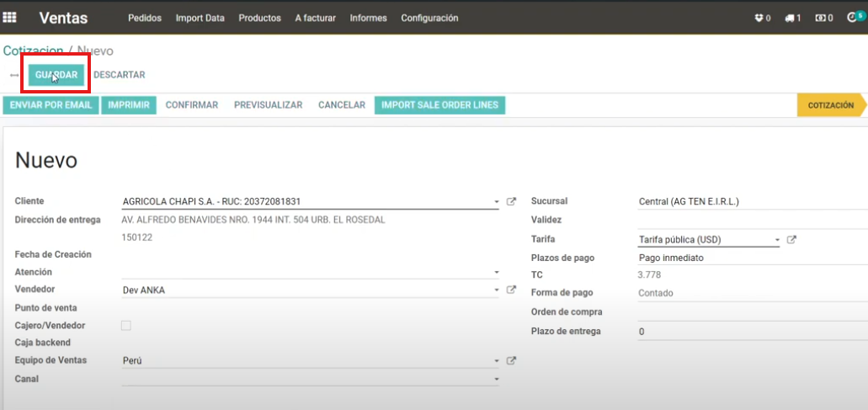Click the Plazo de entrega input field
The image size is (868, 410).
click(749, 332)
